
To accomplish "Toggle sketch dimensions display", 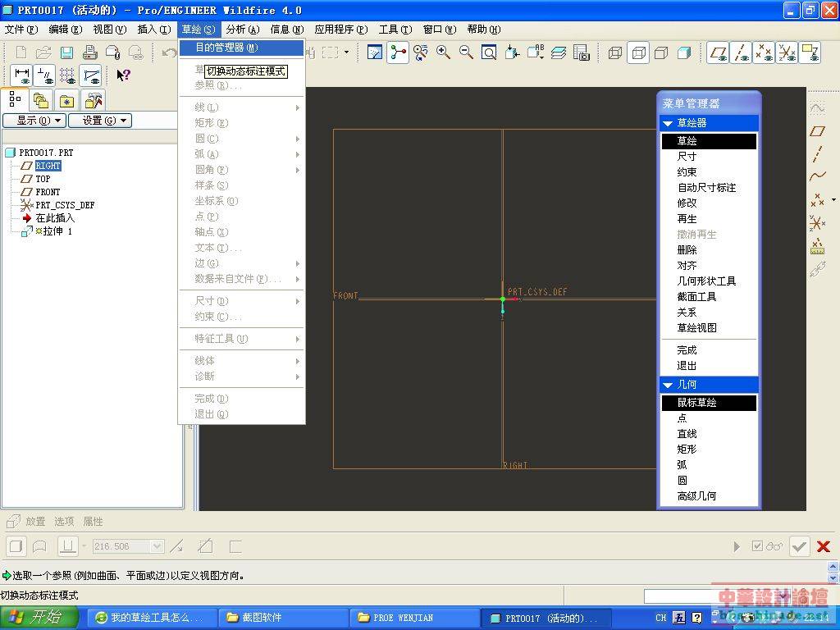I will [22, 75].
